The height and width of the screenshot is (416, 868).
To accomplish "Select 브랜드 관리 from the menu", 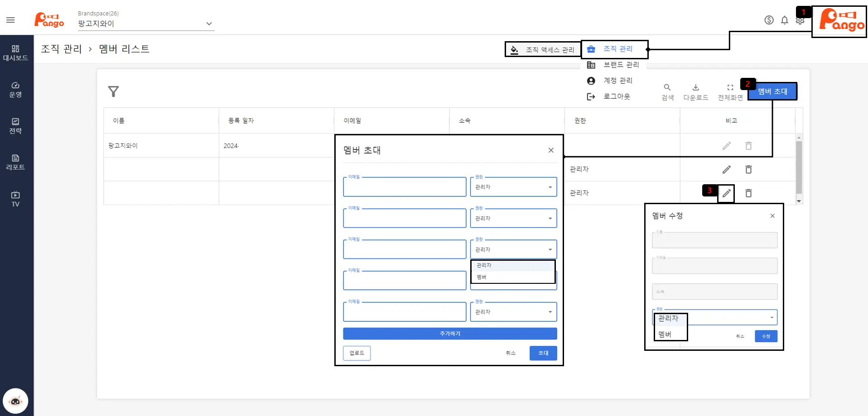I will point(621,65).
